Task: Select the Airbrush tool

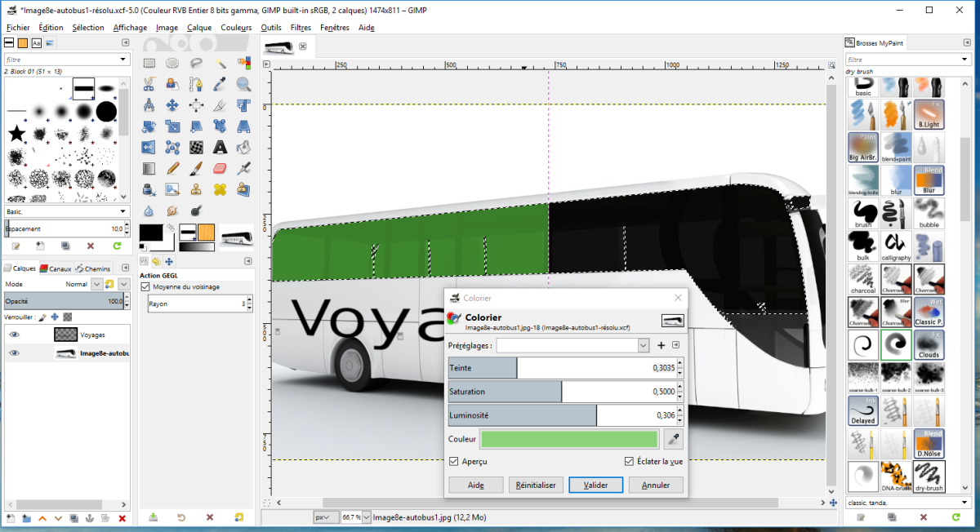Action: coord(243,169)
